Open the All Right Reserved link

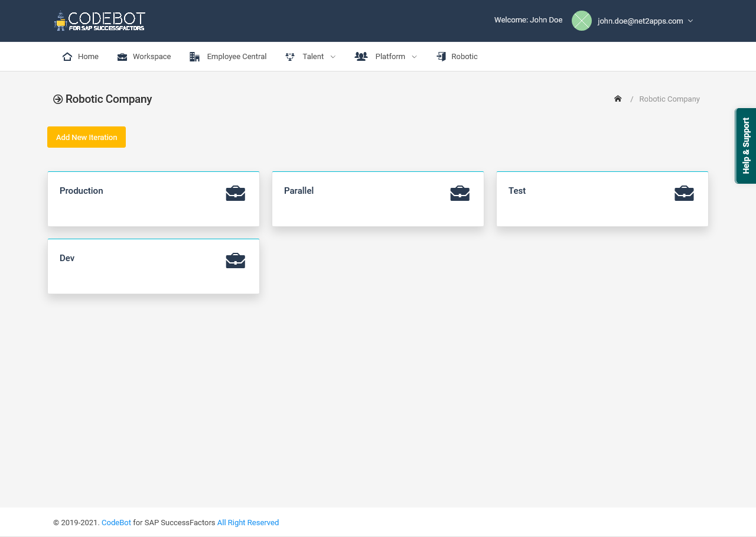pos(247,522)
